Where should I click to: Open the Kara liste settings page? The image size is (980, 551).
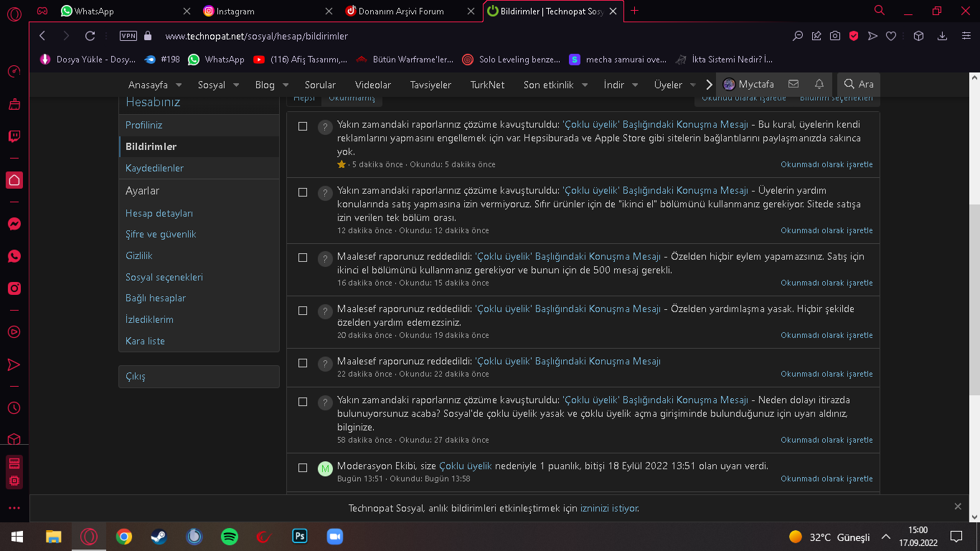point(145,341)
